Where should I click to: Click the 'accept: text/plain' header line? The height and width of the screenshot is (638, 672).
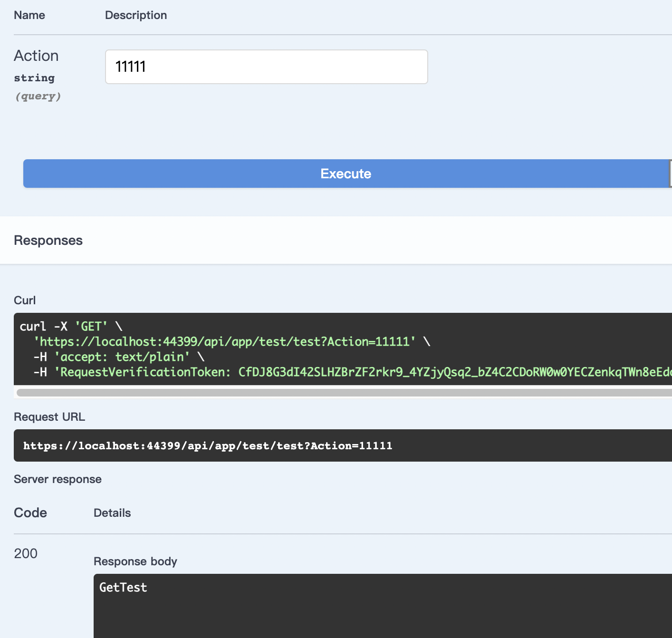tap(119, 357)
